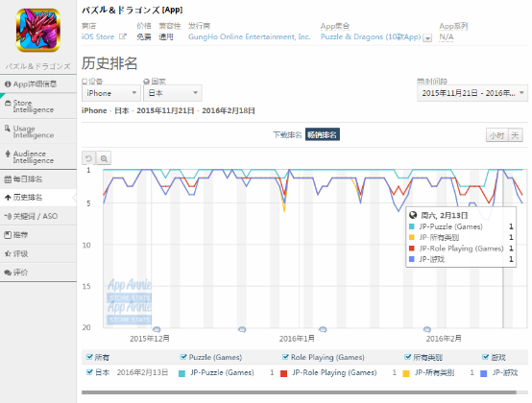Open 推荐 featured sidebar item

(38, 234)
